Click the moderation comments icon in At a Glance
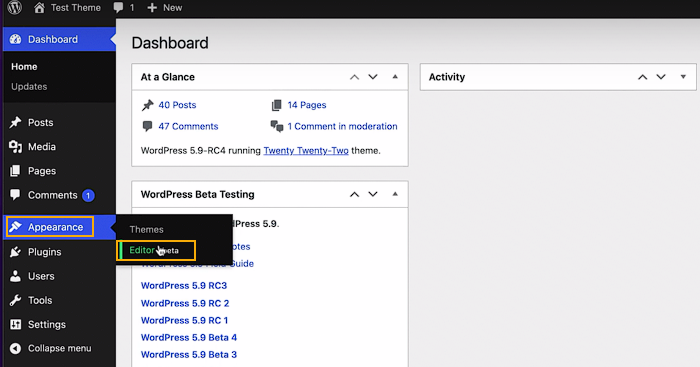This screenshot has width=700, height=367. 277,126
